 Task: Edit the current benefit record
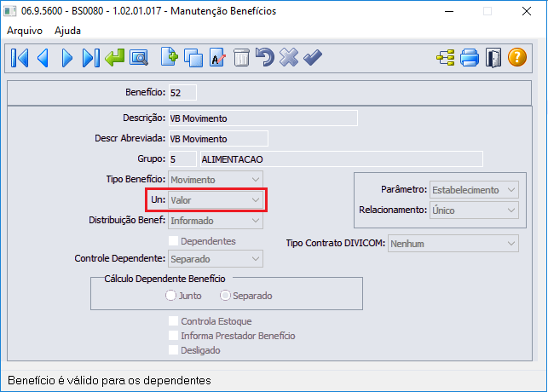tap(217, 58)
